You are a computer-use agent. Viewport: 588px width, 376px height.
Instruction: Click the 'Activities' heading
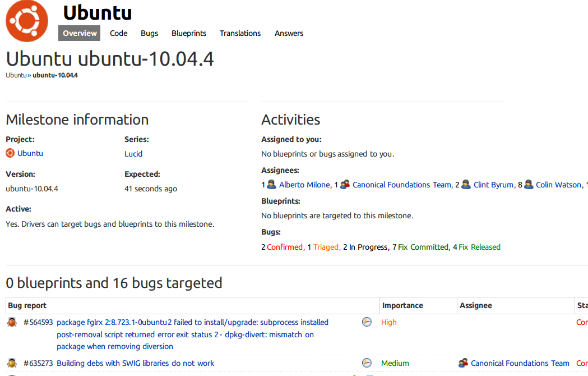(290, 120)
